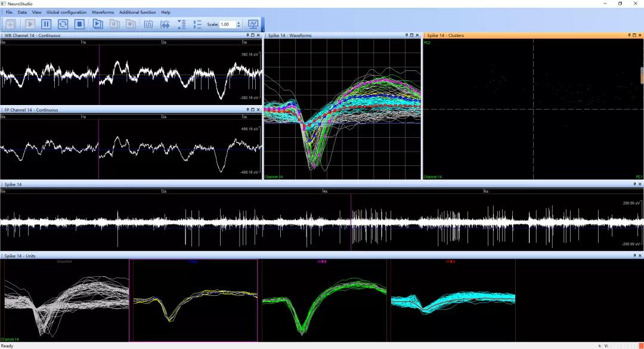
Task: Open the Additional function menu
Action: pyautogui.click(x=138, y=13)
